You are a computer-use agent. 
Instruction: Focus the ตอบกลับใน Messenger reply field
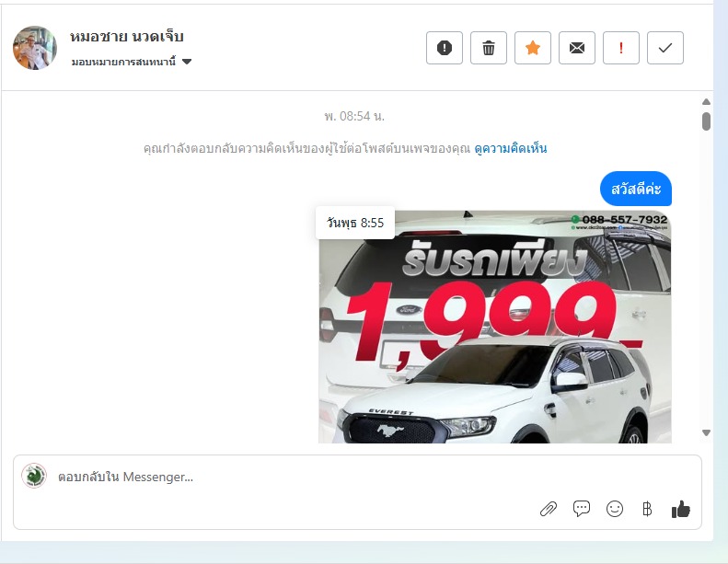[276, 477]
